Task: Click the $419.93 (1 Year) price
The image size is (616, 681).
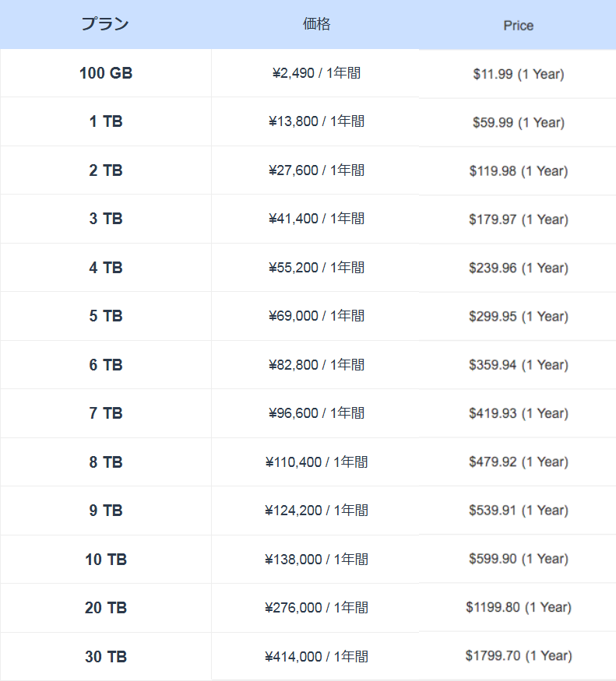Action: click(x=519, y=413)
